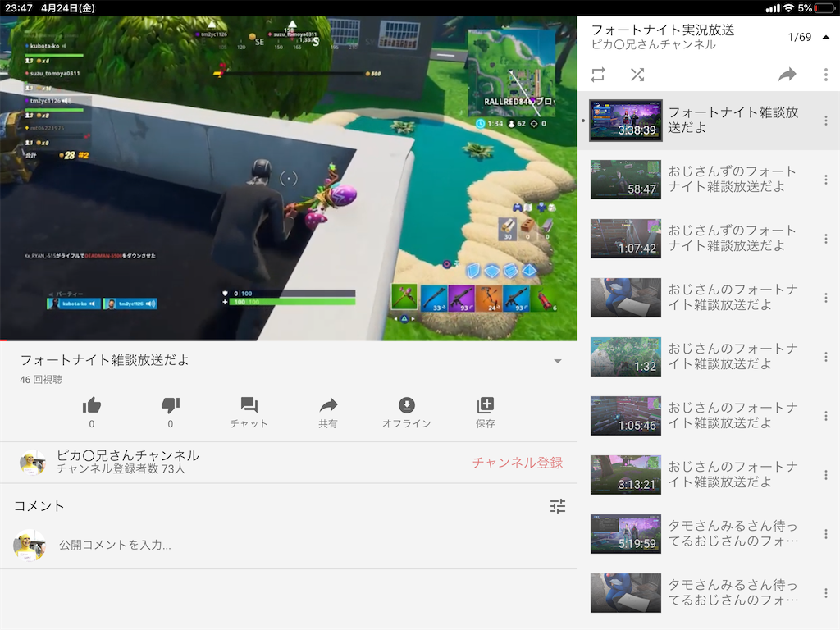Tap your profile avatar beside comment field
The image size is (840, 630).
[30, 546]
